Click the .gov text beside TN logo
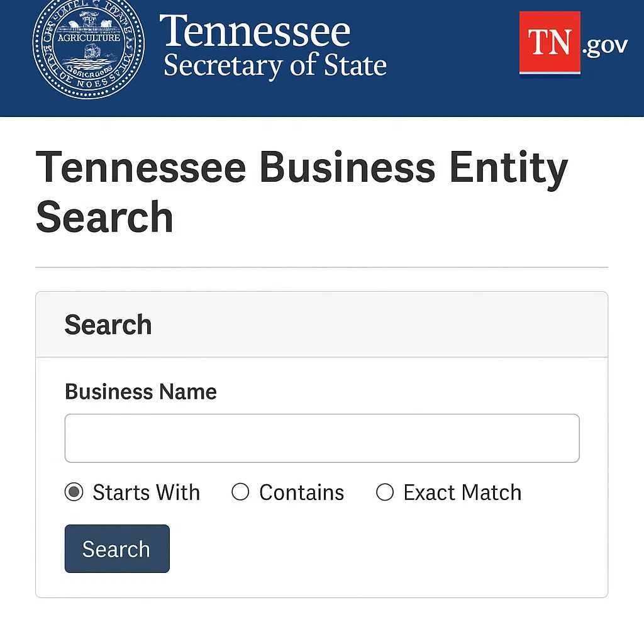Screen dimensions: 644x644 tap(605, 47)
